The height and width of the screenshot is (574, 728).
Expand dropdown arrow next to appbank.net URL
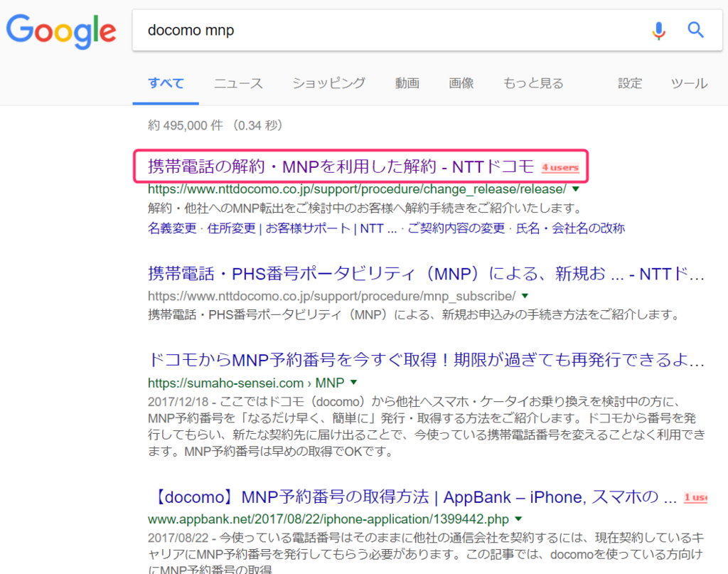click(518, 519)
